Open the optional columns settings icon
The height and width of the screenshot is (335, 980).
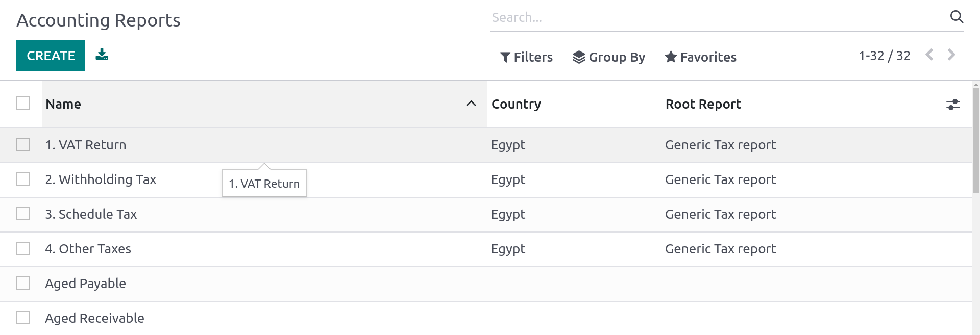click(x=952, y=105)
